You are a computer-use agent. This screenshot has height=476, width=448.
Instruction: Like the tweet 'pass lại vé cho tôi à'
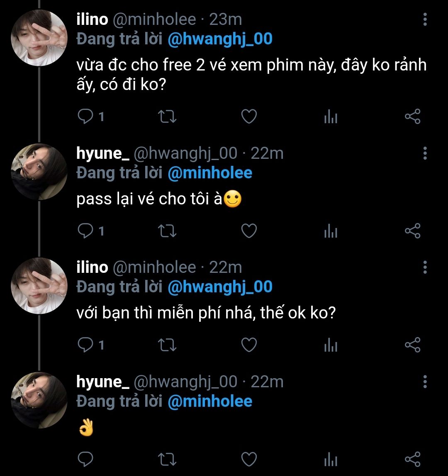[x=249, y=231]
